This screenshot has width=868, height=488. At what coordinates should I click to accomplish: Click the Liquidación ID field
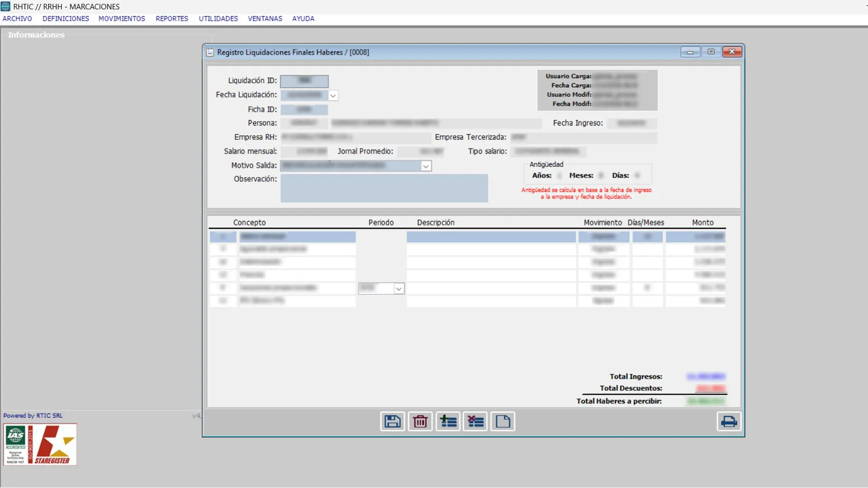click(304, 81)
